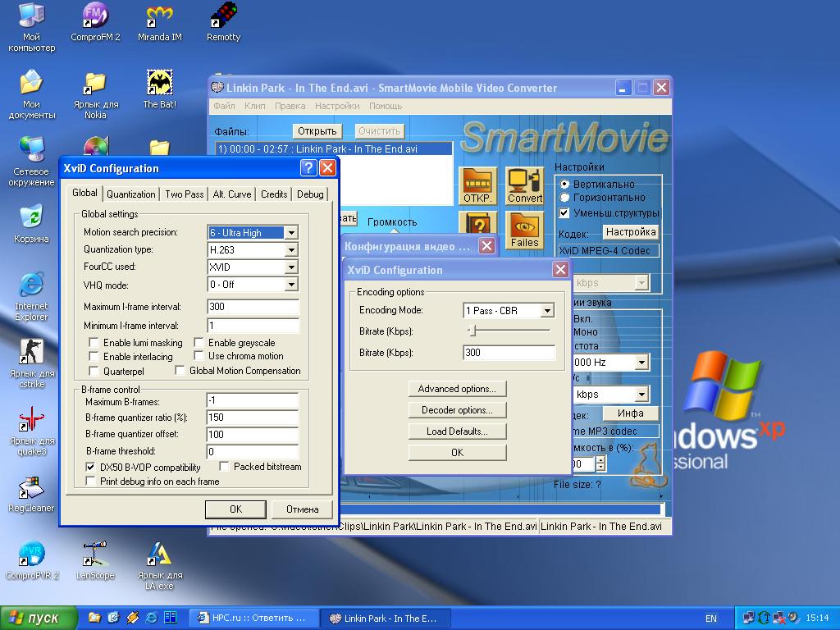The height and width of the screenshot is (630, 840).
Task: Select the Internet Explorer desktop icon
Action: (31, 296)
